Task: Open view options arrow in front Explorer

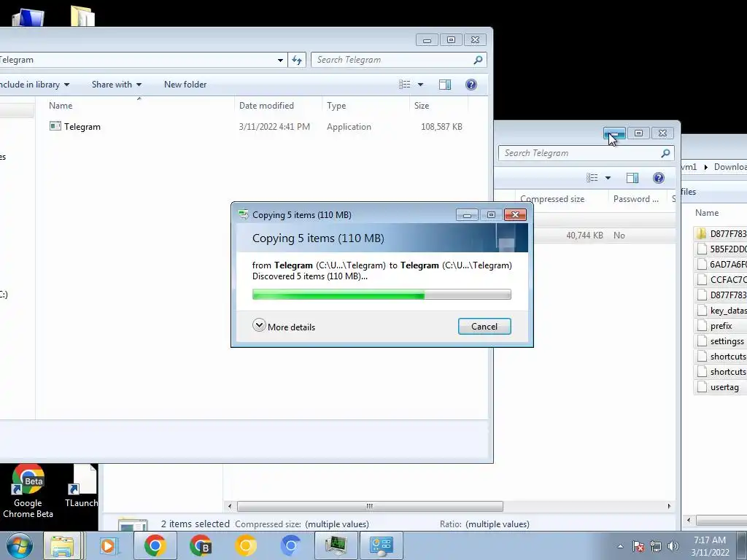Action: (x=420, y=85)
